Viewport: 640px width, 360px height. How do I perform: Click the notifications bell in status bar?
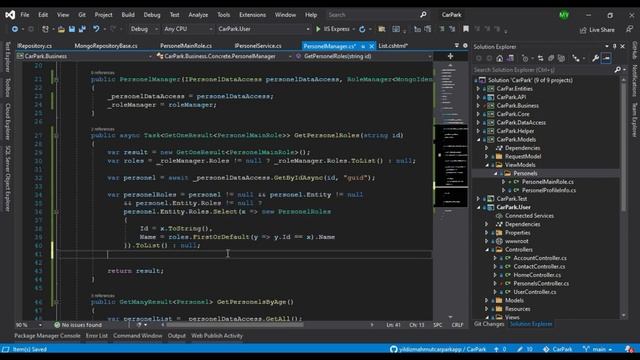(629, 349)
